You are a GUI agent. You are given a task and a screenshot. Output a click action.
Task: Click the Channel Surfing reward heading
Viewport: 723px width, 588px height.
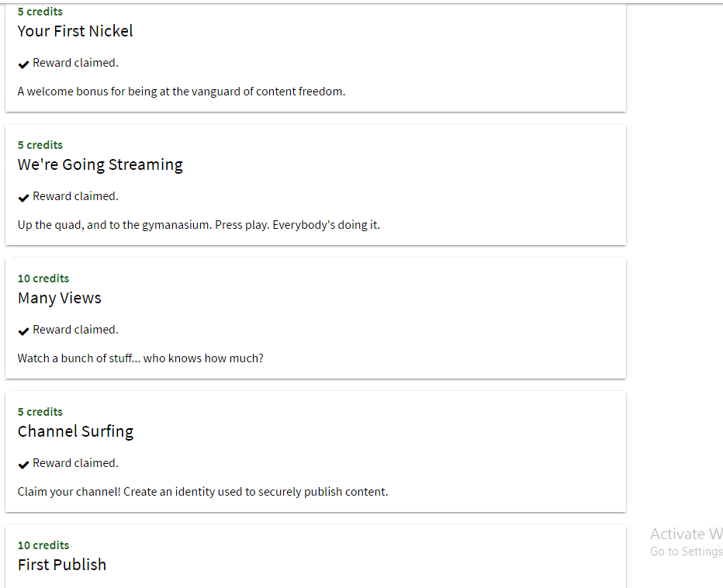pyautogui.click(x=75, y=431)
